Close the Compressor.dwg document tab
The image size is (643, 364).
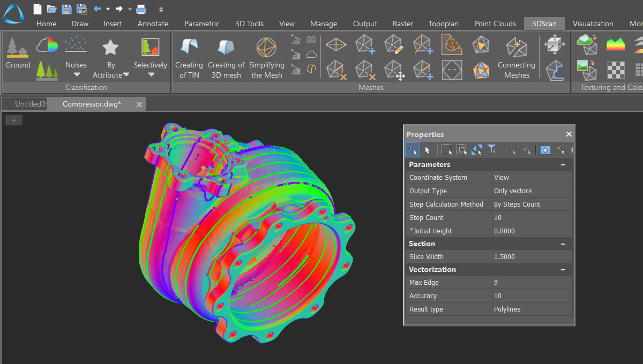(x=139, y=104)
